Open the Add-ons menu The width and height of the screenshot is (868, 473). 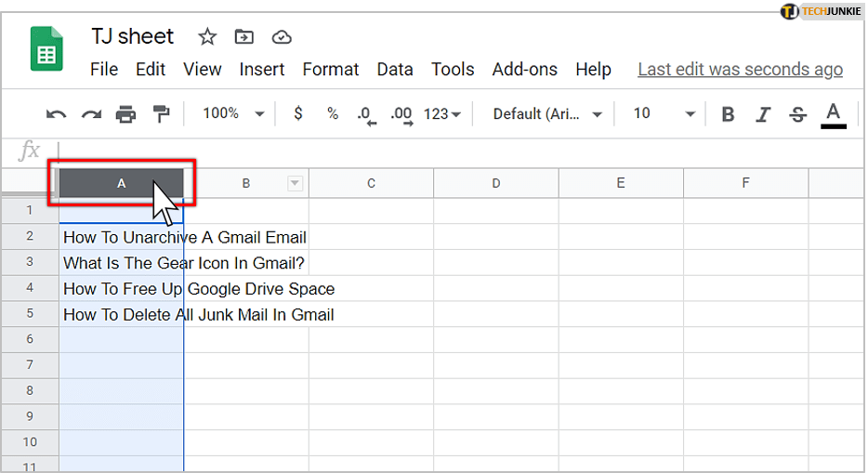pos(524,70)
